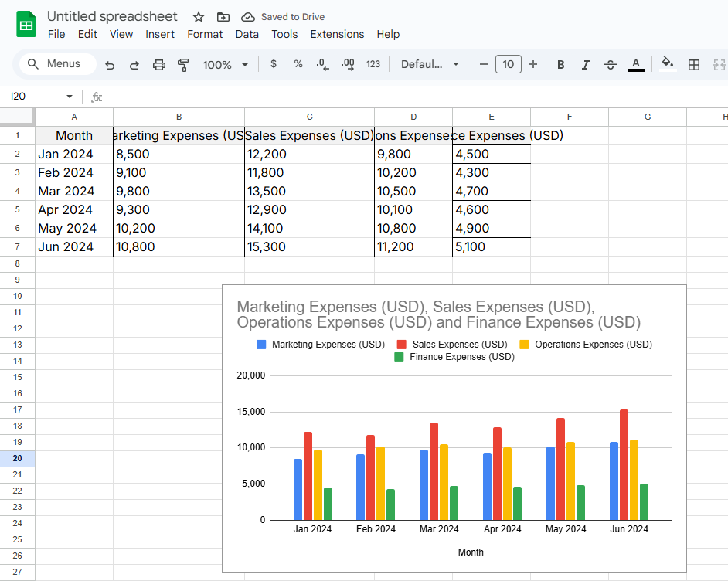Click the undo arrow icon
The width and height of the screenshot is (728, 581).
pos(110,65)
